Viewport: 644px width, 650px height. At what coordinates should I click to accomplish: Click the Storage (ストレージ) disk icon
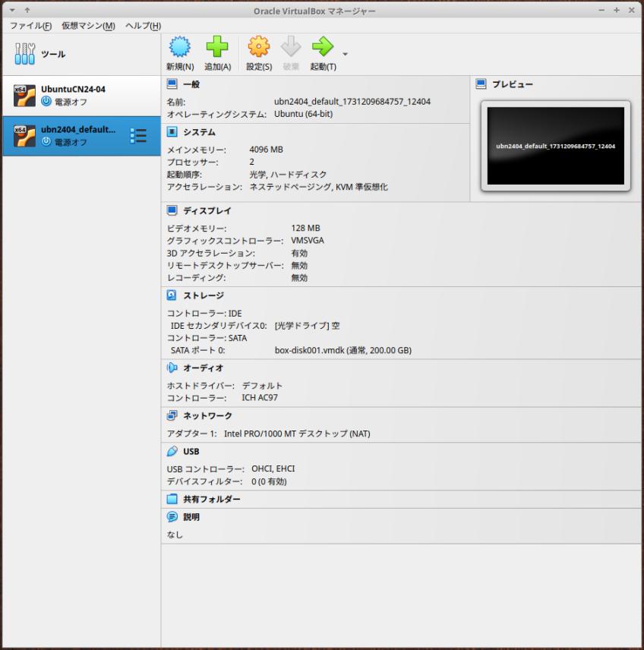(172, 295)
